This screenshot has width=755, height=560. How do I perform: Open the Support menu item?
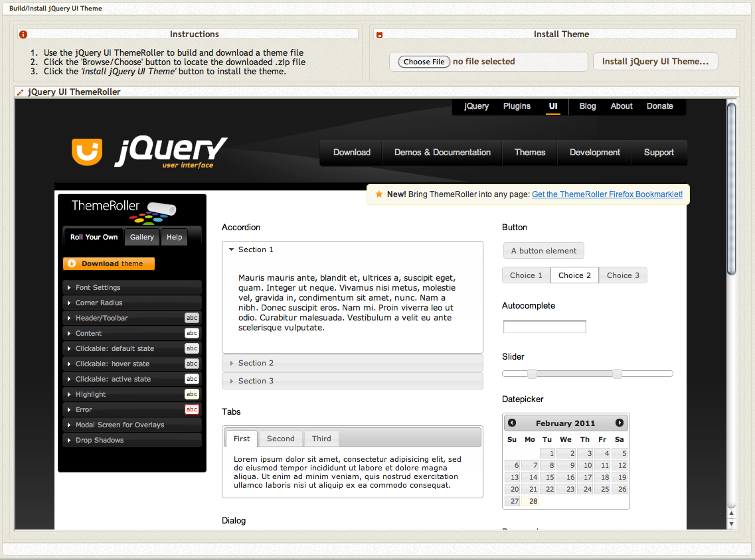pos(659,153)
